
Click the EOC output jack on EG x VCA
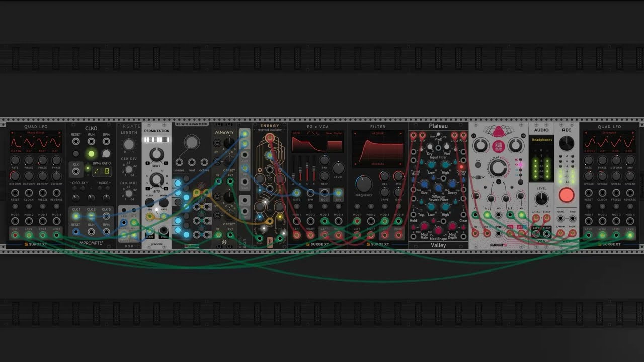click(x=325, y=193)
